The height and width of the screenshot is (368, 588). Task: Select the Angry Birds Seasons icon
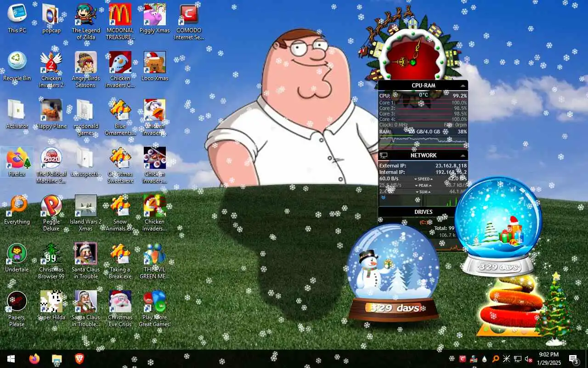pyautogui.click(x=86, y=70)
